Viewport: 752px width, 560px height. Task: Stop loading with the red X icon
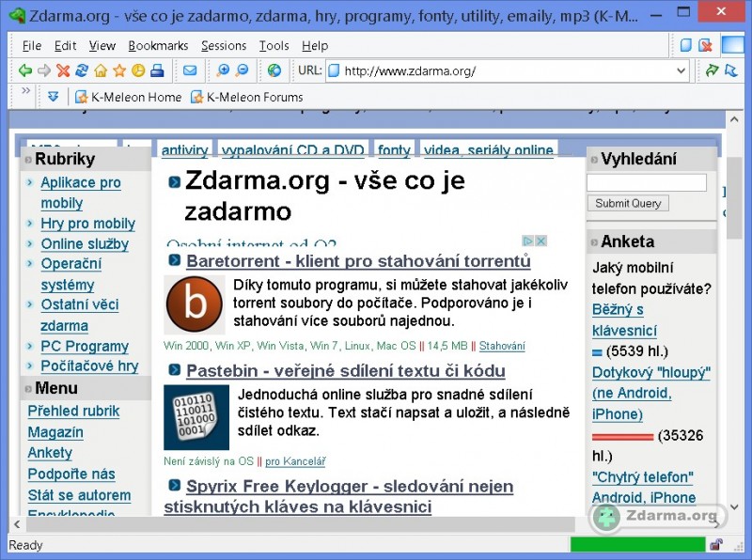(63, 71)
